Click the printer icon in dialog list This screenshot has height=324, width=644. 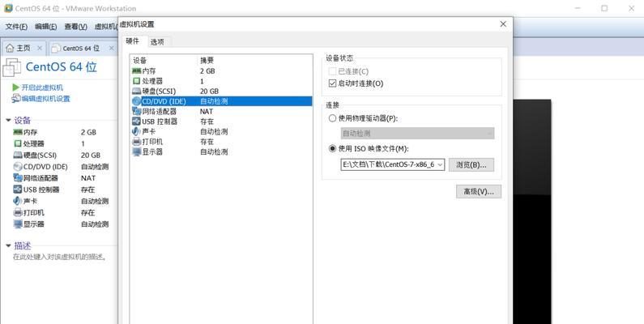coord(136,142)
